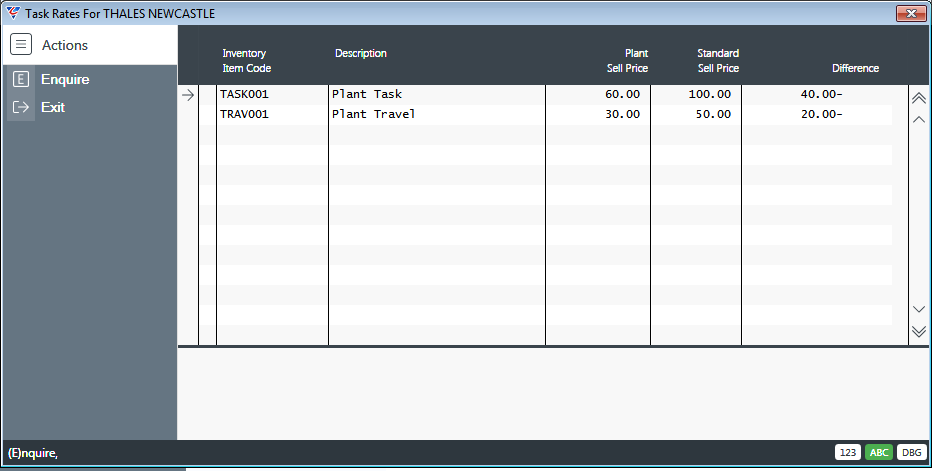Click the 100.00 standard sell price
The height and width of the screenshot is (471, 934).
(x=709, y=94)
